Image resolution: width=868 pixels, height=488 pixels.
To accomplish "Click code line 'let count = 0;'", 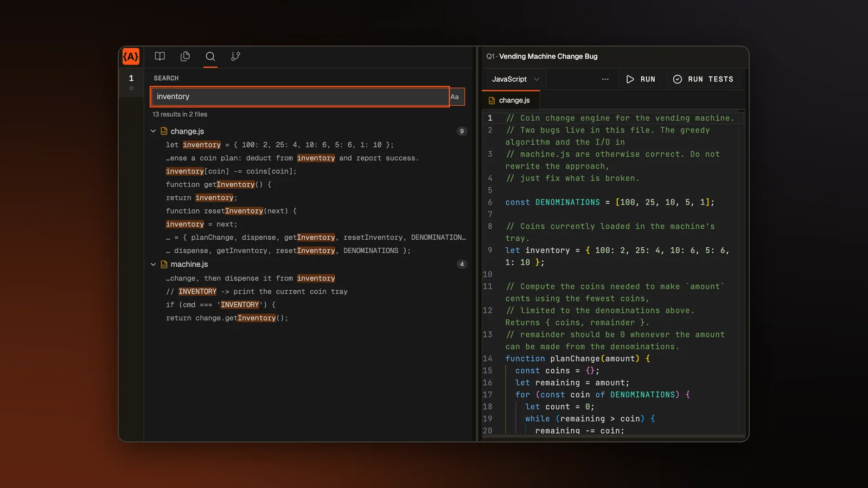I will coord(560,407).
